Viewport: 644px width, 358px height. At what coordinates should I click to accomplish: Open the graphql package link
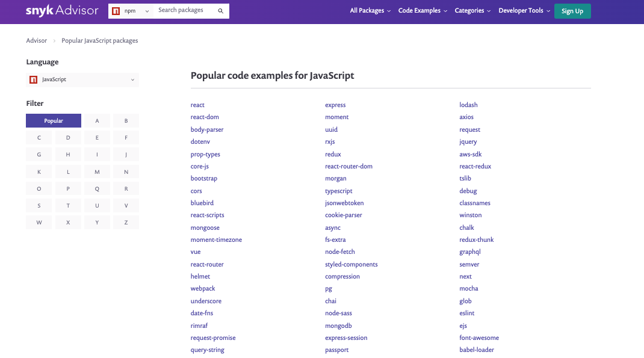(x=470, y=252)
